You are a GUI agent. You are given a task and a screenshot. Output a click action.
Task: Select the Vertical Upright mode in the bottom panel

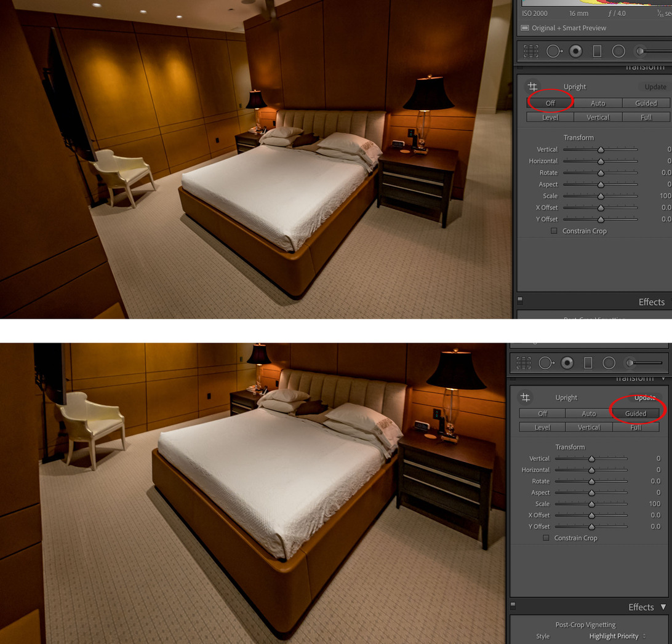589,427
